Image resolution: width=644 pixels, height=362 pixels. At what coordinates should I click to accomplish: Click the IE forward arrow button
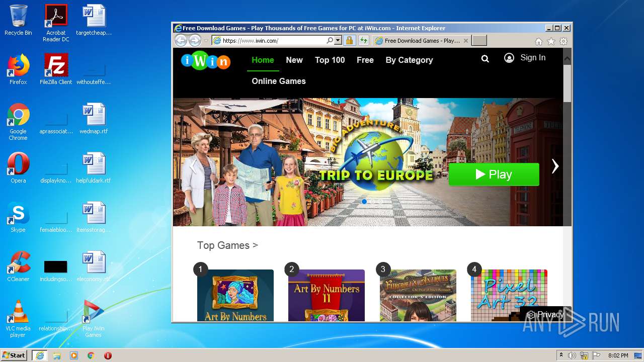195,41
